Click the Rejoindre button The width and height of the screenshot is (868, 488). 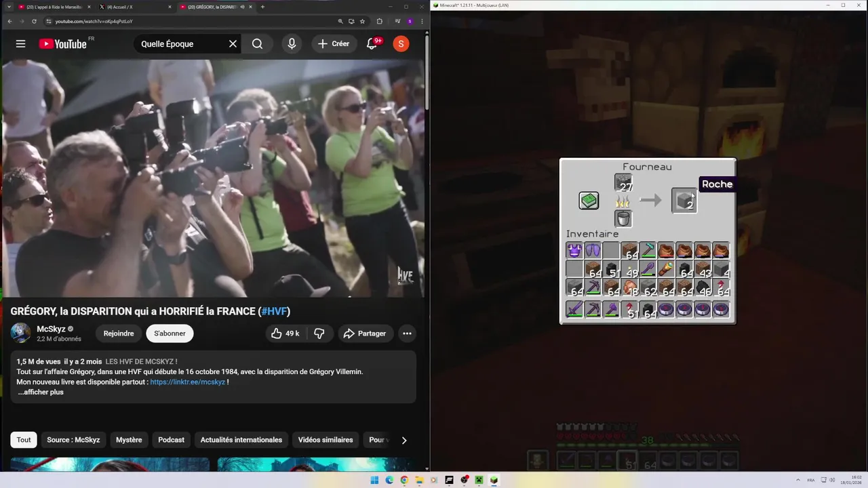pyautogui.click(x=119, y=333)
